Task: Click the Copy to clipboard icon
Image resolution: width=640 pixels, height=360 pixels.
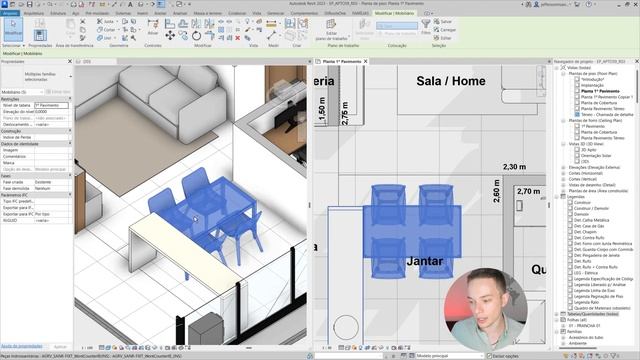Action: click(x=83, y=30)
